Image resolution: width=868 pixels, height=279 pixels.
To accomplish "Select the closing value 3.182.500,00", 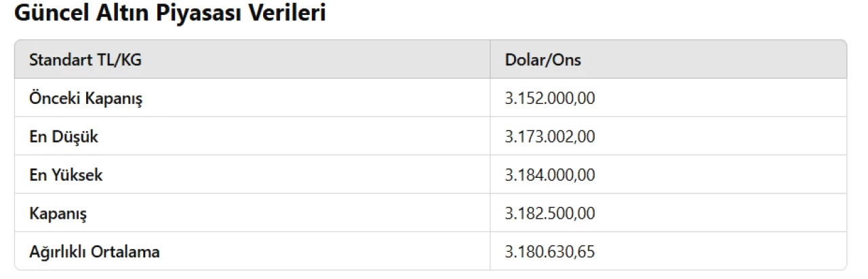I will [x=549, y=214].
